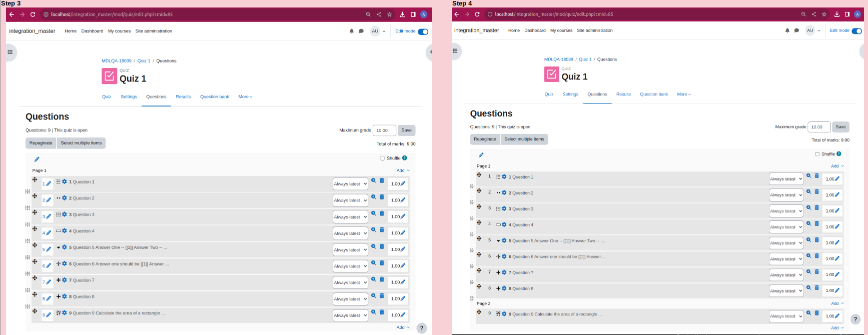The width and height of the screenshot is (868, 335).
Task: Switch to Results tab in Step 3
Action: (x=183, y=96)
